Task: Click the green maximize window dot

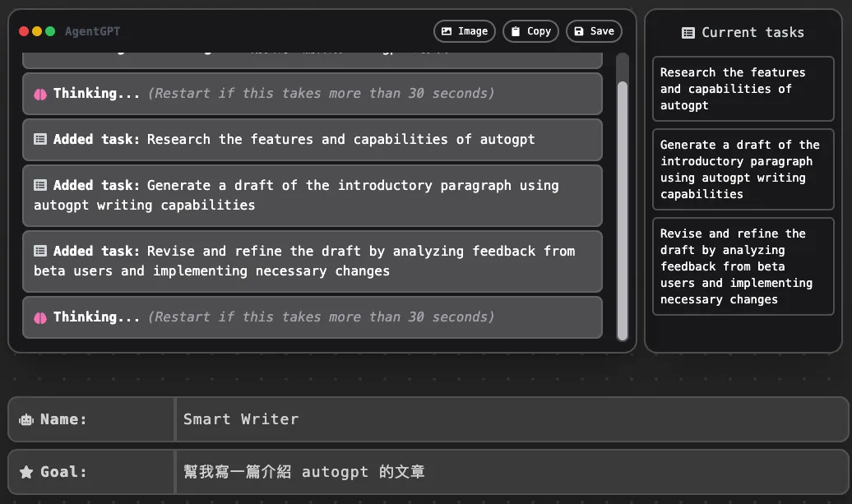Action: pos(50,31)
